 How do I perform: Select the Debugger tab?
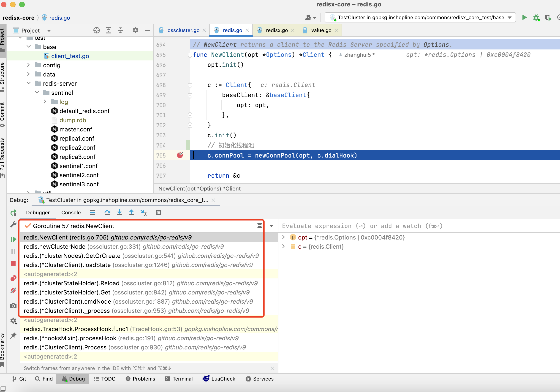[x=38, y=213]
